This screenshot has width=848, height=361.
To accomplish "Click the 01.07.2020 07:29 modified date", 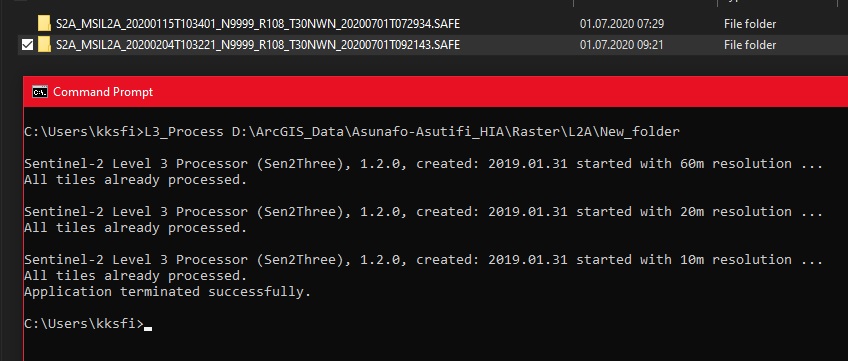I will click(x=622, y=24).
